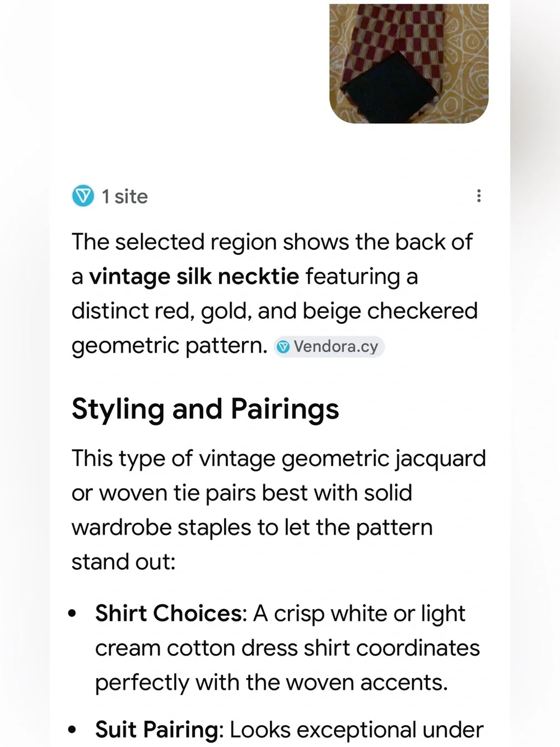This screenshot has width=560, height=747.
Task: Select the '1 site' sources label
Action: (124, 197)
